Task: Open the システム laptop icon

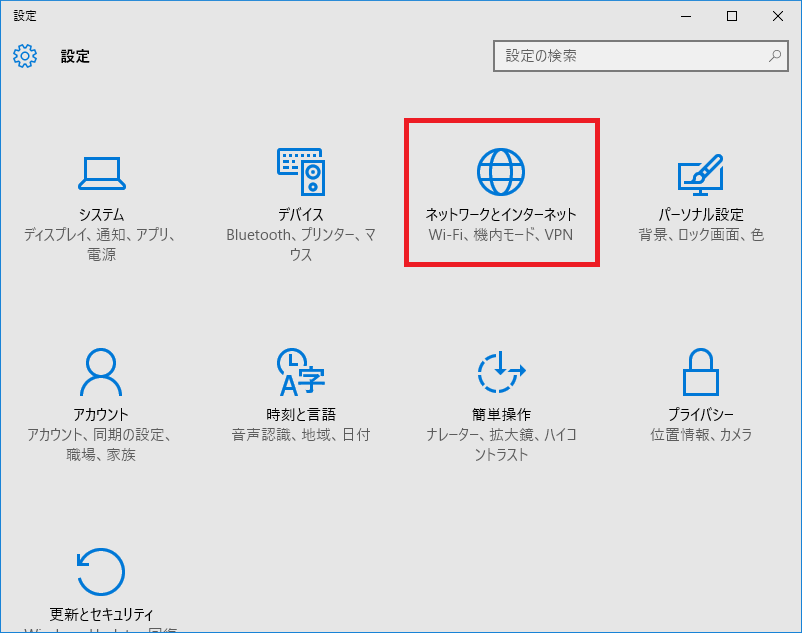Action: pyautogui.click(x=102, y=173)
